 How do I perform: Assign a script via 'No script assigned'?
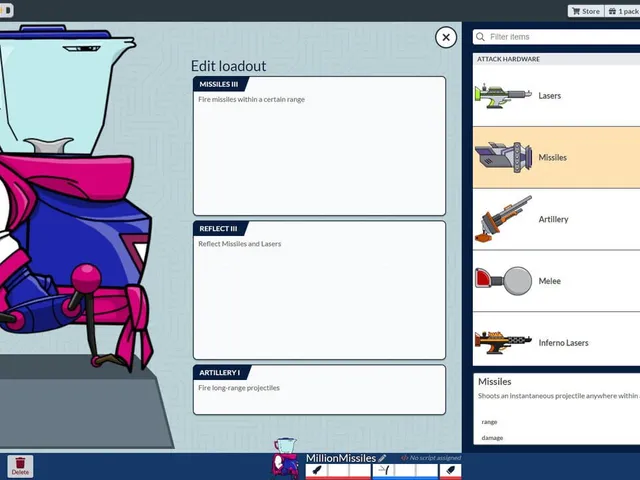point(435,458)
